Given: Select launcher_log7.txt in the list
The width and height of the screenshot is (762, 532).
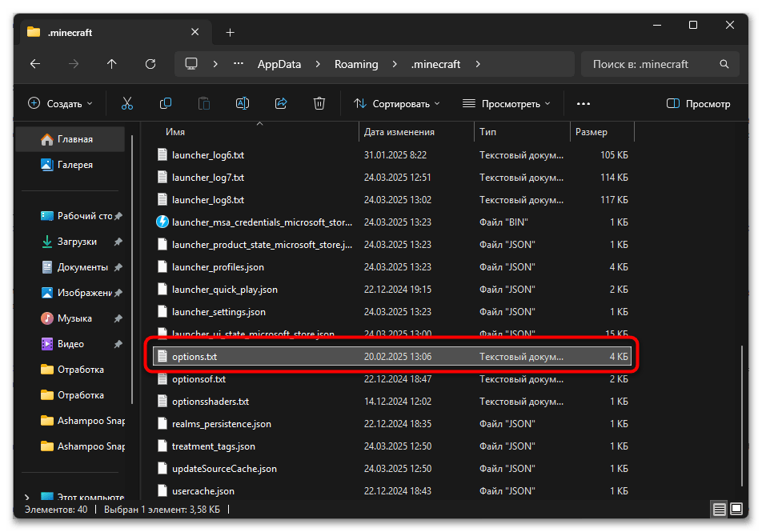Looking at the screenshot, I should [x=392, y=178].
